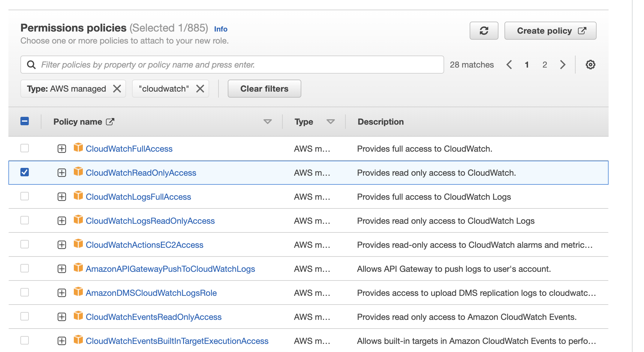Expand details for CloudWatchActionsEC2Access policy
The height and width of the screenshot is (352, 644).
[x=62, y=245]
